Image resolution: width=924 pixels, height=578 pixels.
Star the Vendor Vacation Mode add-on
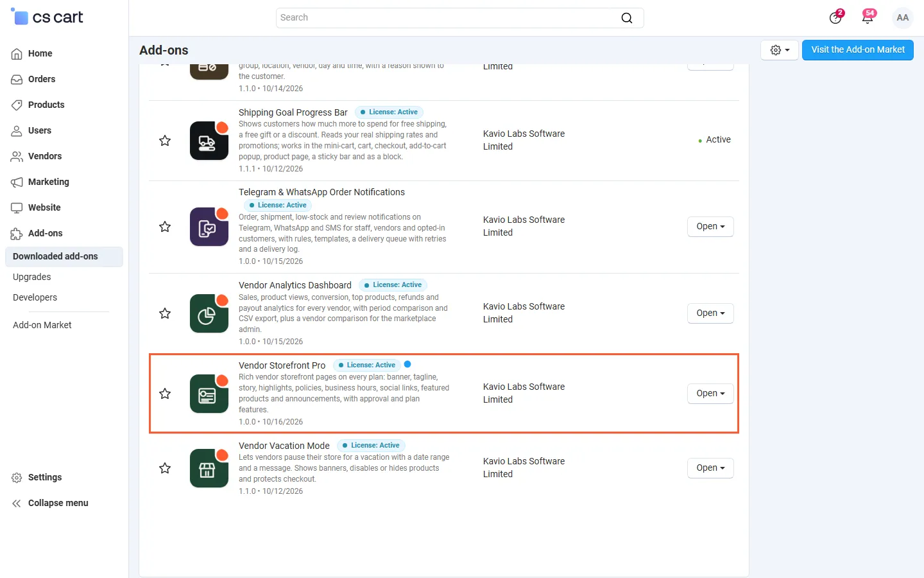(x=165, y=468)
